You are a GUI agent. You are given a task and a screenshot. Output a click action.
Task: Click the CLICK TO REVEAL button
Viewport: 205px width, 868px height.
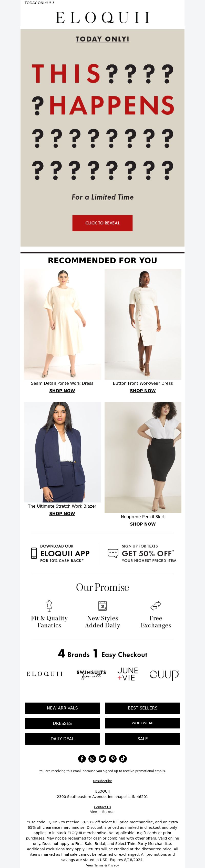click(x=102, y=223)
